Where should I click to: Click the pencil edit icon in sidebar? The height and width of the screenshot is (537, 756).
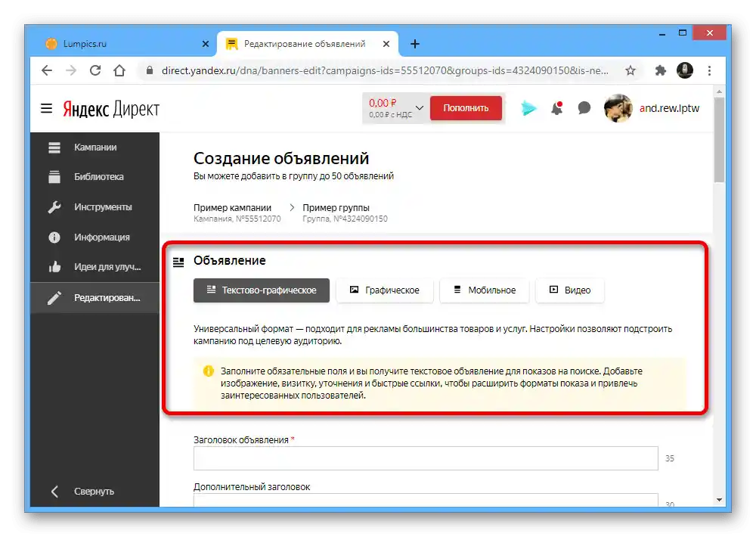(54, 298)
